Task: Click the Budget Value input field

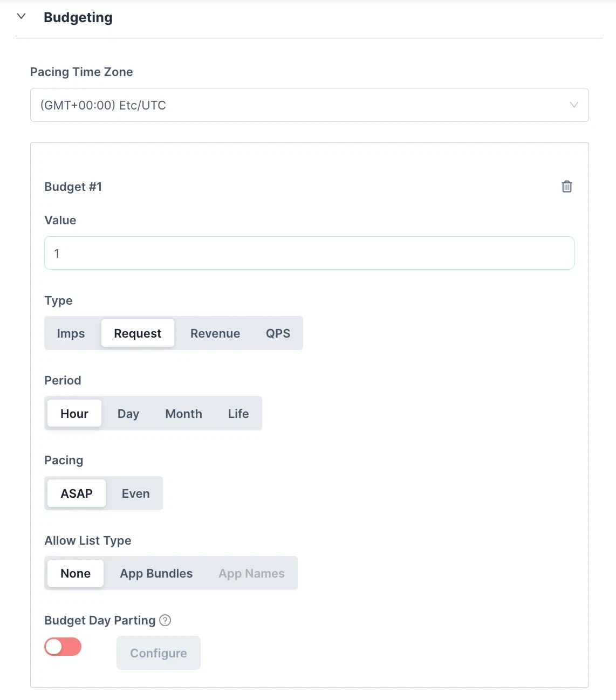Action: pos(309,253)
